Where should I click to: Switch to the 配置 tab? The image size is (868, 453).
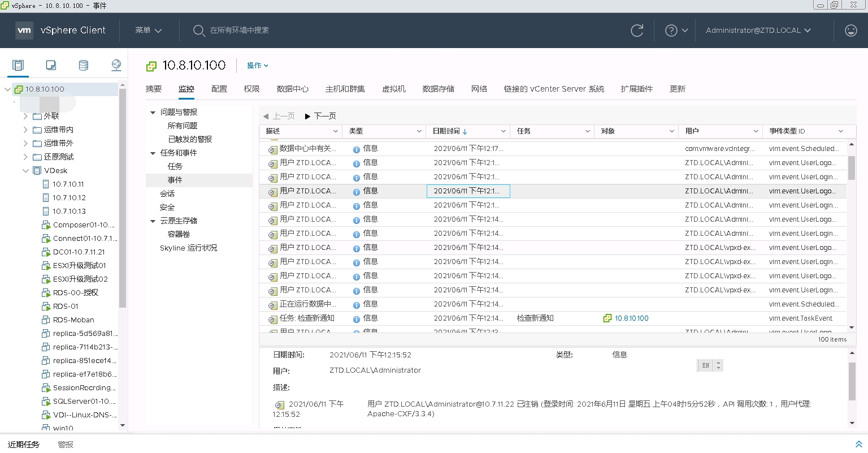(x=219, y=89)
